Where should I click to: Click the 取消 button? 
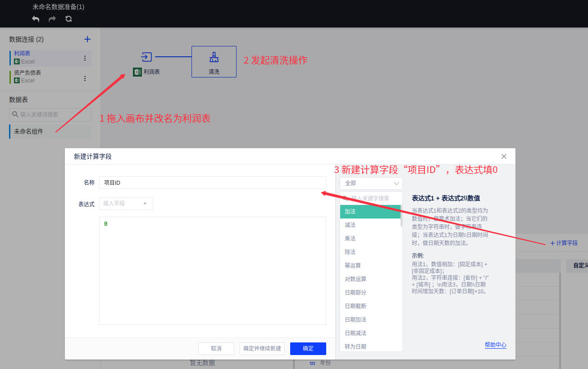coord(216,349)
